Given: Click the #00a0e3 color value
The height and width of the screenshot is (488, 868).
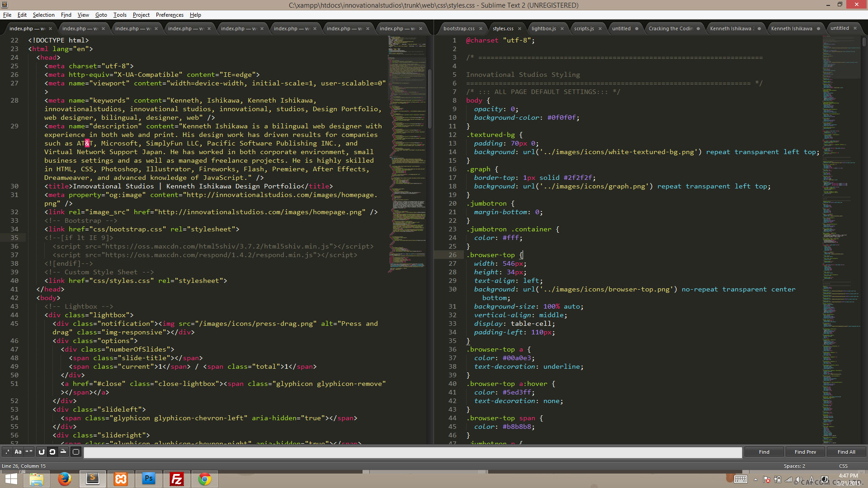Looking at the screenshot, I should (517, 358).
